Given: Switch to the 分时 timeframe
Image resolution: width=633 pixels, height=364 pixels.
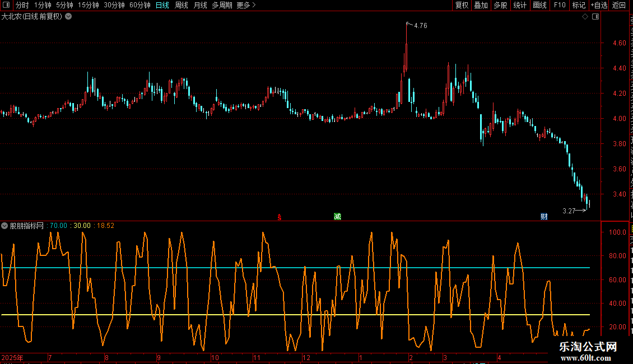Looking at the screenshot, I should (22, 5).
